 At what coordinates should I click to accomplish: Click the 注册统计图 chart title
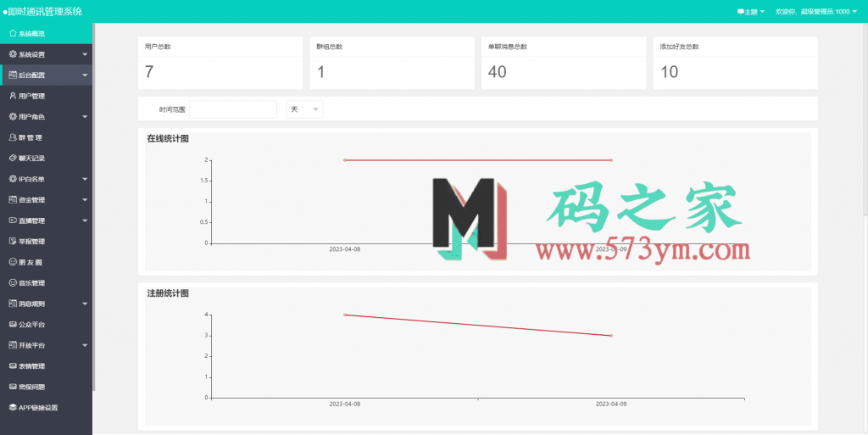coord(168,293)
